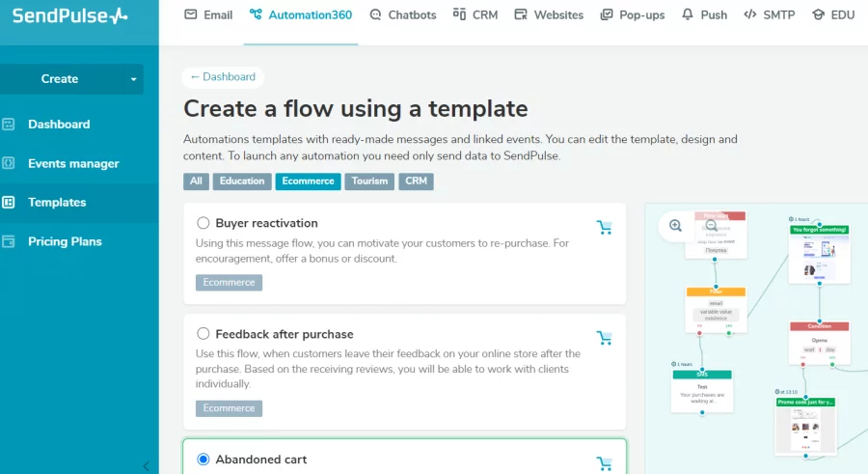Open Events manager in the sidebar

[73, 163]
